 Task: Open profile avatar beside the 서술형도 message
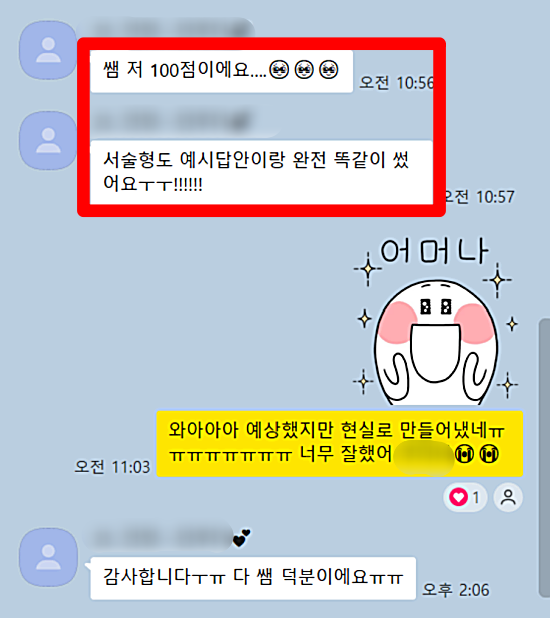tap(48, 140)
